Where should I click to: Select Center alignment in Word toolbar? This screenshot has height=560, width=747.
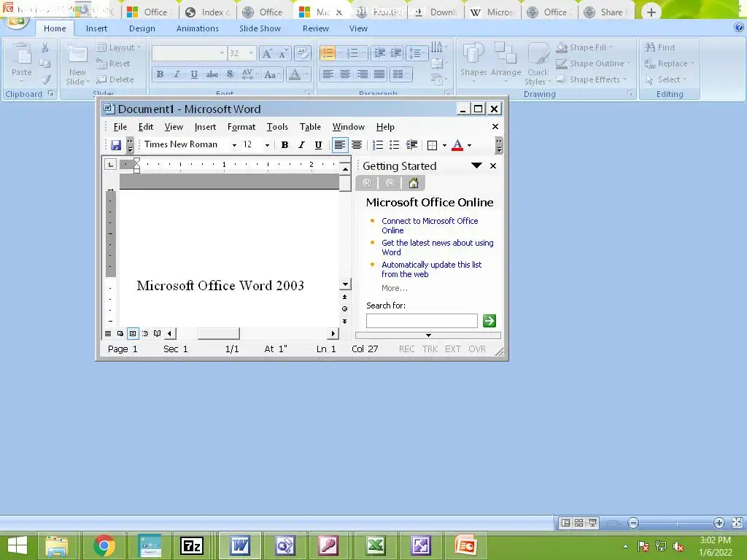click(357, 145)
